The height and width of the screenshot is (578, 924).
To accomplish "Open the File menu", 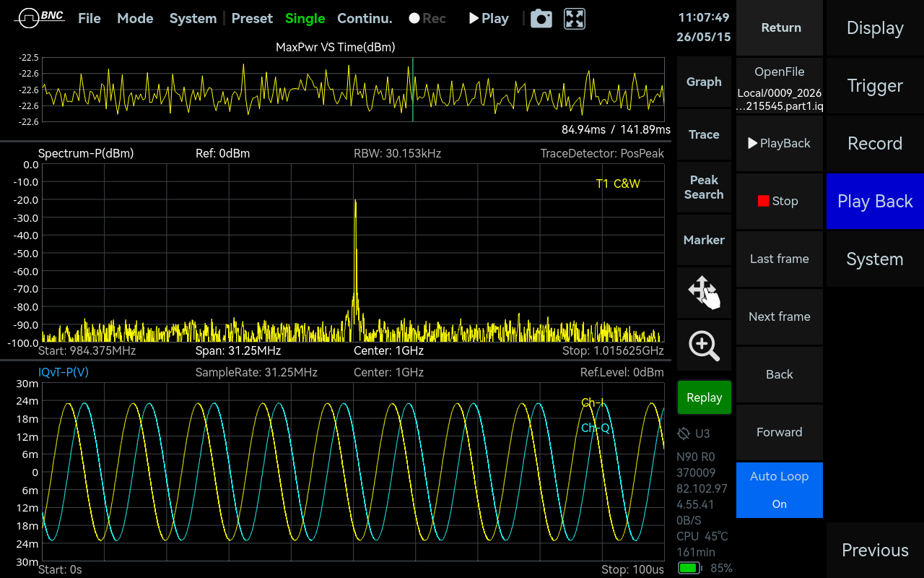I will coord(90,19).
